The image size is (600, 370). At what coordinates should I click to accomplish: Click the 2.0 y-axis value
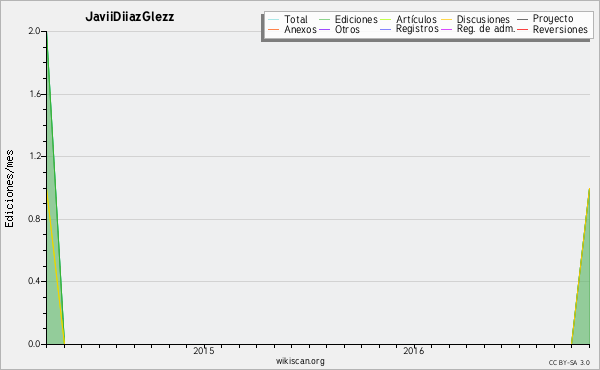tap(34, 31)
